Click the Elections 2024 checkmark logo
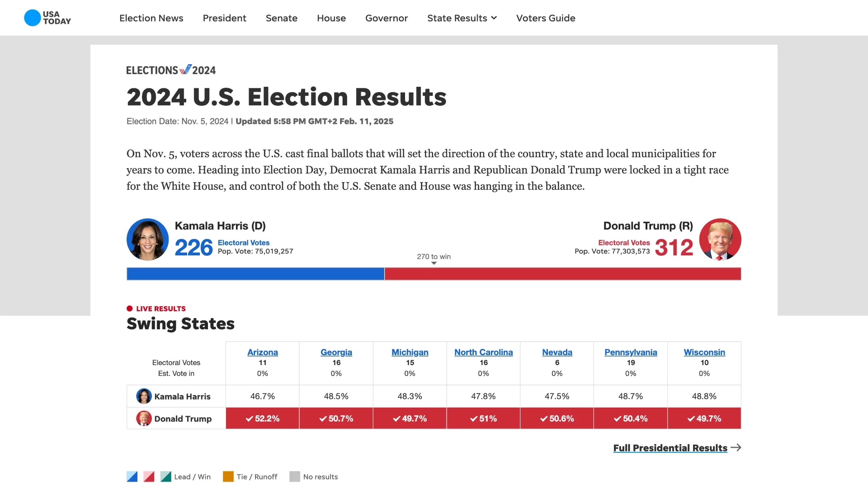The width and height of the screenshot is (868, 488). click(186, 69)
